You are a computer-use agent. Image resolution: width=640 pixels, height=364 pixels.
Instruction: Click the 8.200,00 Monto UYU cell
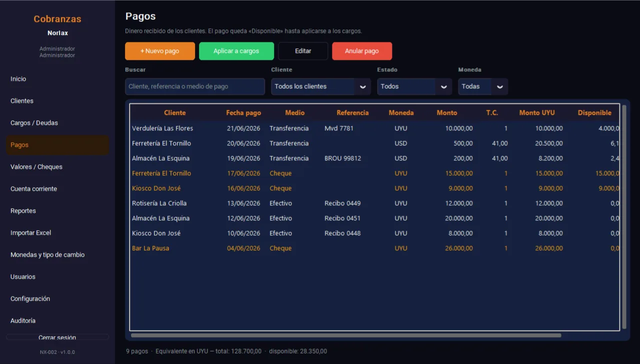(551, 158)
